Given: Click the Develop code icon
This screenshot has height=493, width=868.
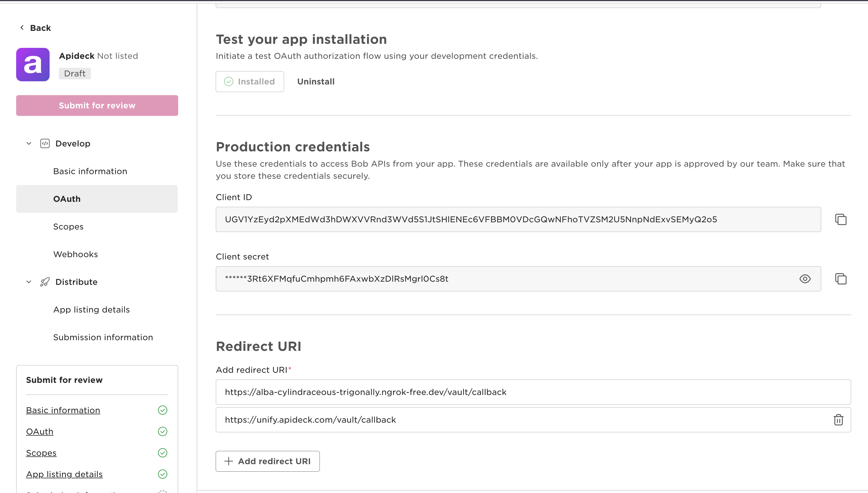Looking at the screenshot, I should click(45, 144).
